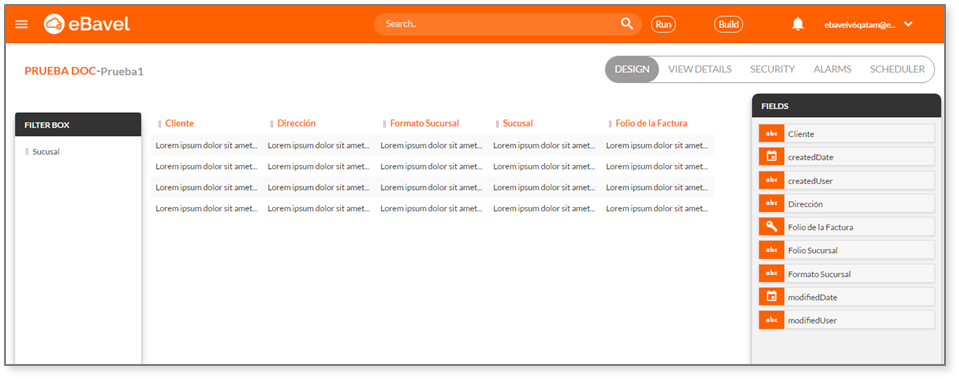Select Sucusal filter in Filter Box
This screenshot has height=379, width=959.
click(x=46, y=152)
